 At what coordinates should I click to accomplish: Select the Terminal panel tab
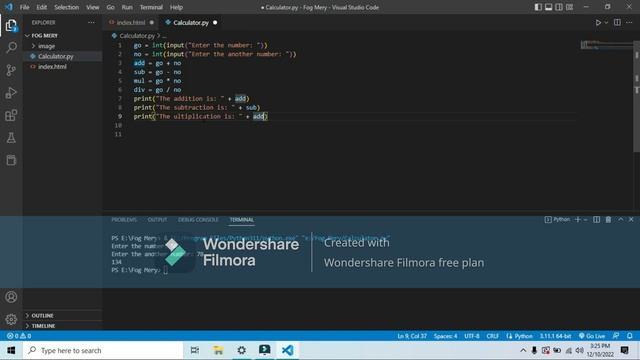pyautogui.click(x=242, y=220)
